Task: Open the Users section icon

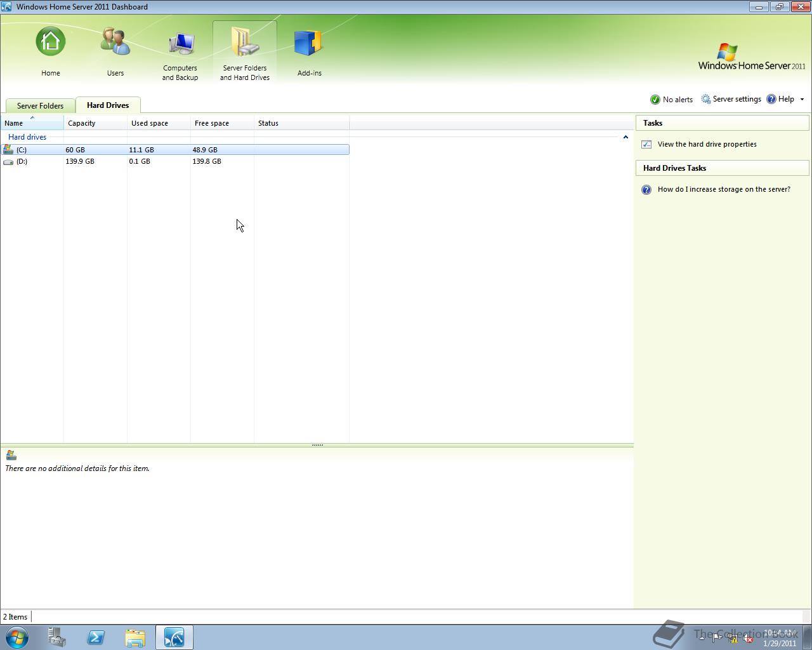Action: pos(115,42)
